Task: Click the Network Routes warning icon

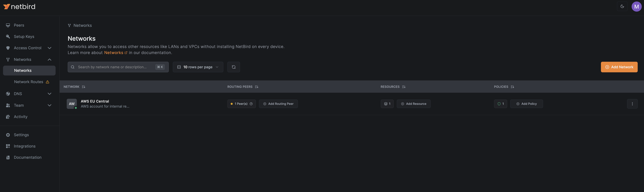Action: (x=47, y=82)
